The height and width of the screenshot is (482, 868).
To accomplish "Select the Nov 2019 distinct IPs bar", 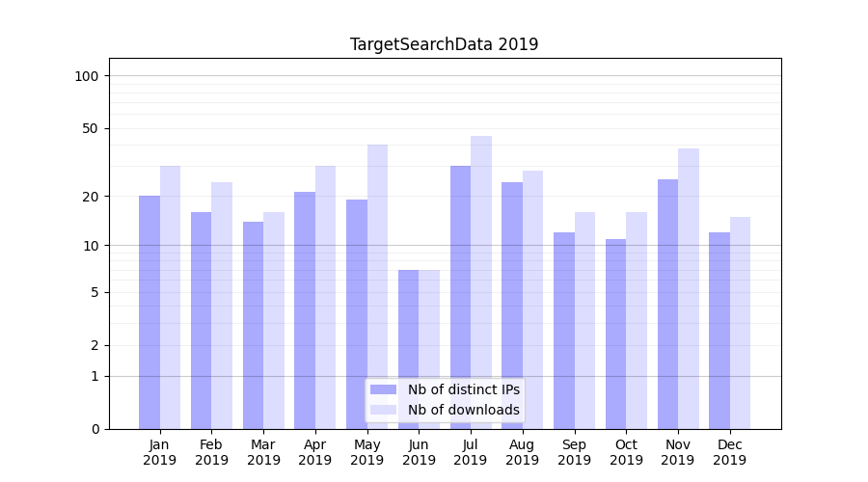I will [x=667, y=304].
